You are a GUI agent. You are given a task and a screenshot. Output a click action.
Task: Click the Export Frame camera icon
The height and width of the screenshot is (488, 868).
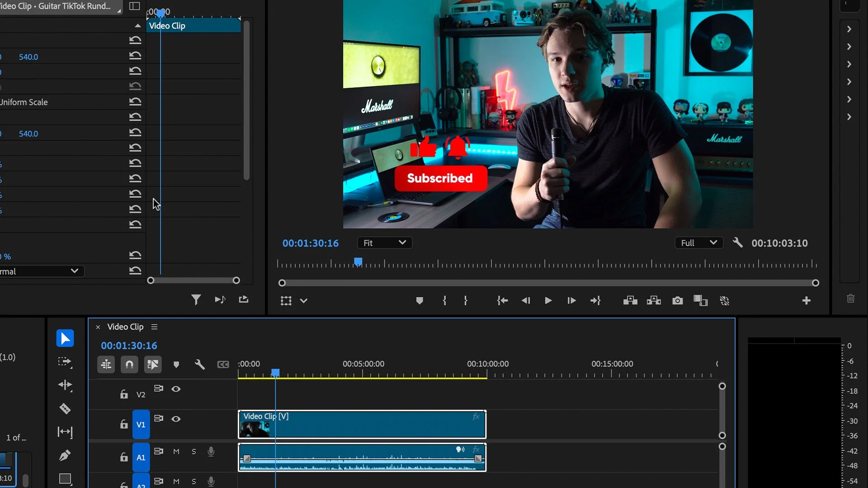[x=677, y=300]
